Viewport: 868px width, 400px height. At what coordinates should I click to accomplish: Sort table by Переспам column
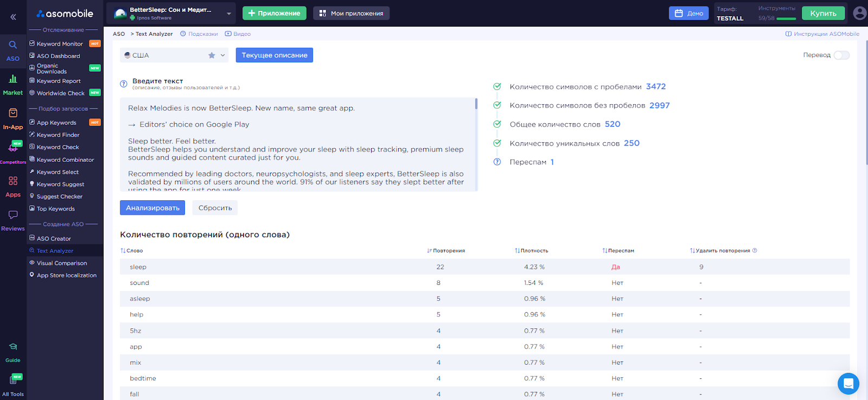(x=618, y=251)
